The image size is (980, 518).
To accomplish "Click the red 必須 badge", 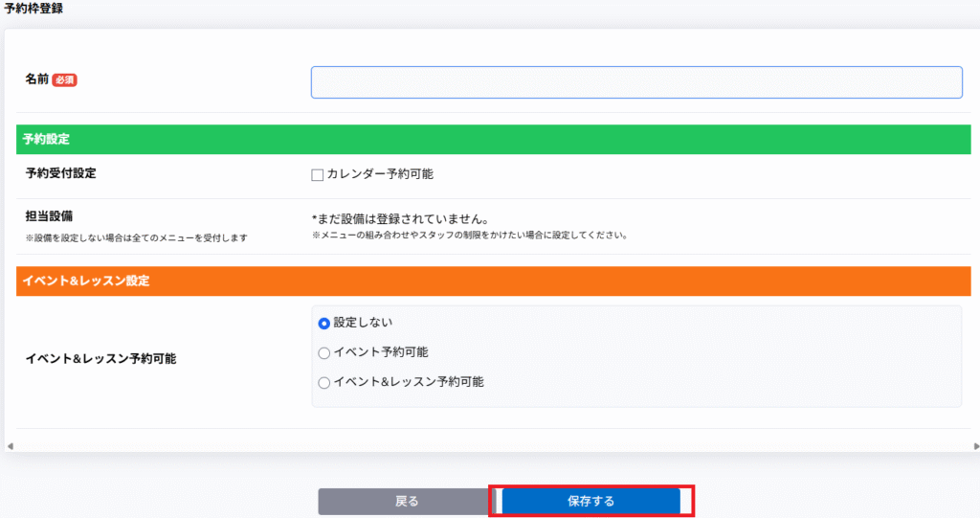I will click(x=64, y=80).
